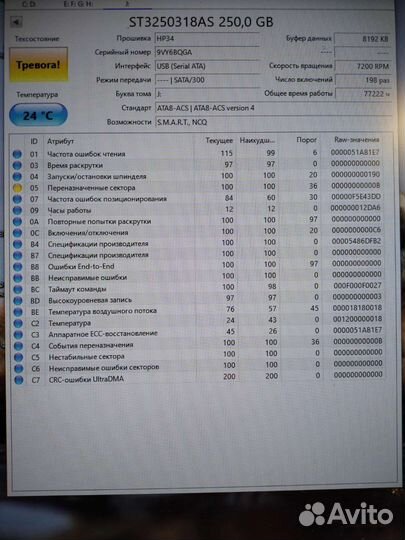The width and height of the screenshot is (405, 540).
Task: Click the status icon for attribute BE
Action: (18, 312)
